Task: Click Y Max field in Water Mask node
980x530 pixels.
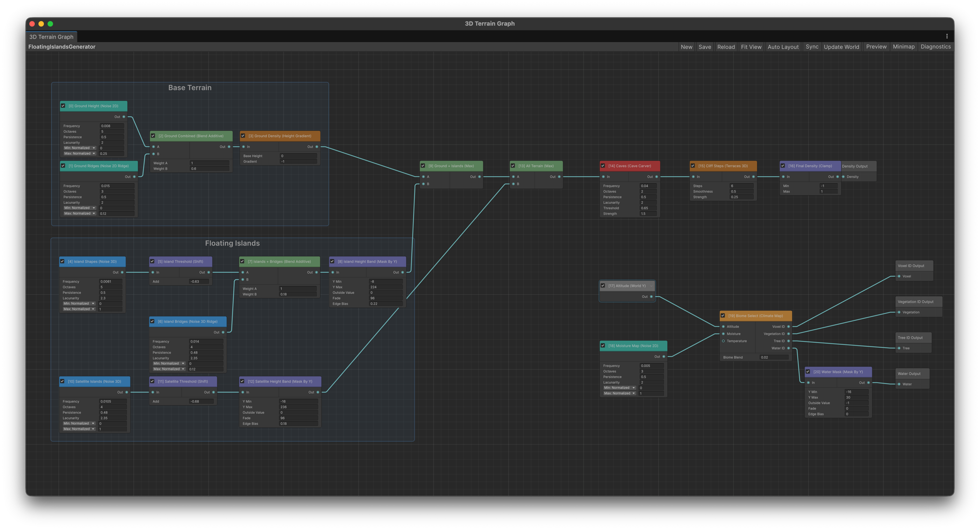Action: 857,397
